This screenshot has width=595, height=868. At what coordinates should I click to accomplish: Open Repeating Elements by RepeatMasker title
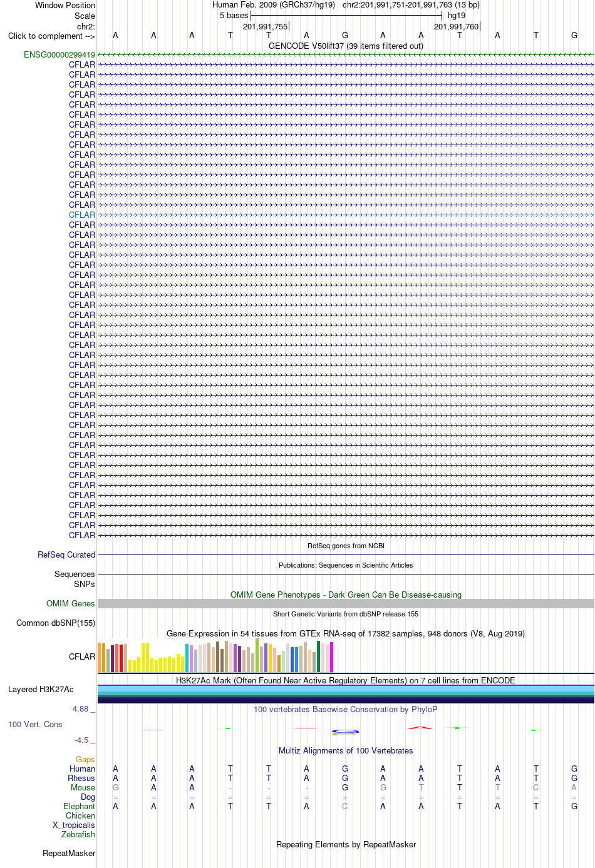[346, 844]
